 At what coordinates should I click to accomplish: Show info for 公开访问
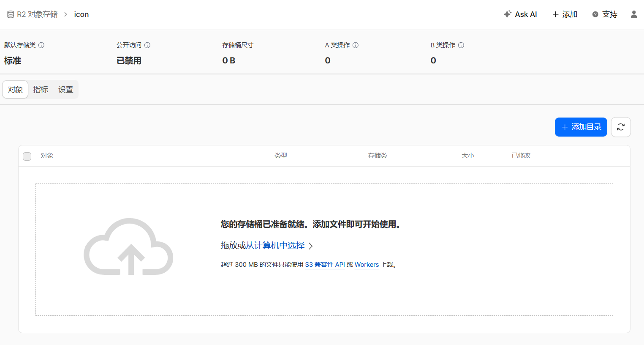point(147,45)
